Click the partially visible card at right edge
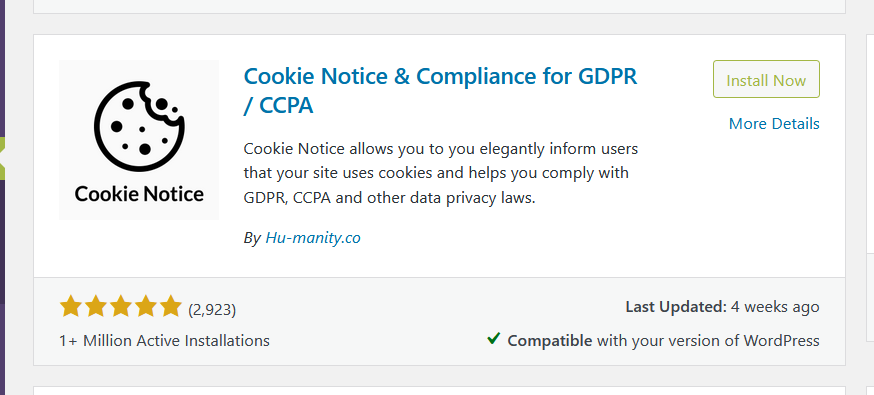 coord(870,187)
